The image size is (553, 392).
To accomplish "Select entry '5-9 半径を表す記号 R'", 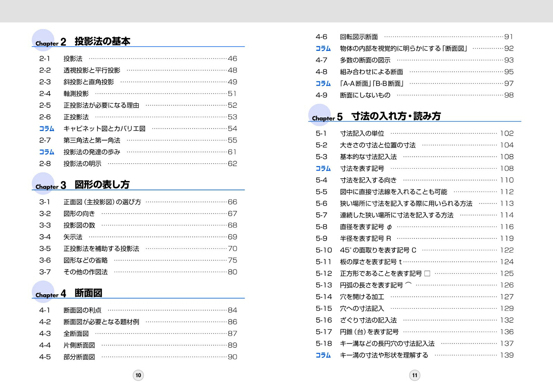I will click(x=415, y=239).
